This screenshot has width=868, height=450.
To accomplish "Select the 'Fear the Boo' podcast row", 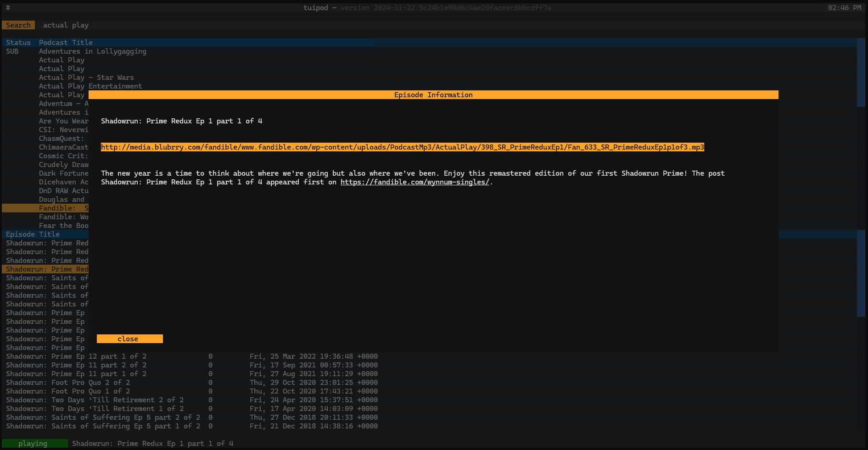I will tap(63, 226).
